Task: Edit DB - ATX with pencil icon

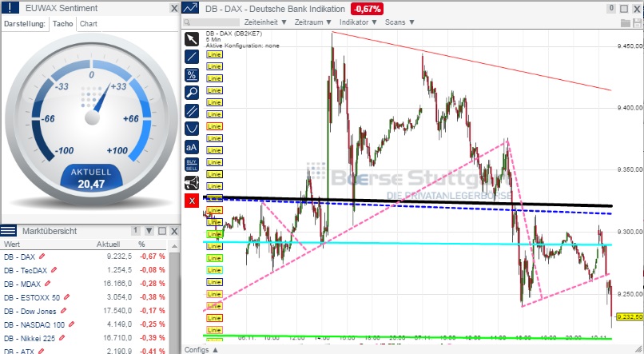Action: coord(41,351)
